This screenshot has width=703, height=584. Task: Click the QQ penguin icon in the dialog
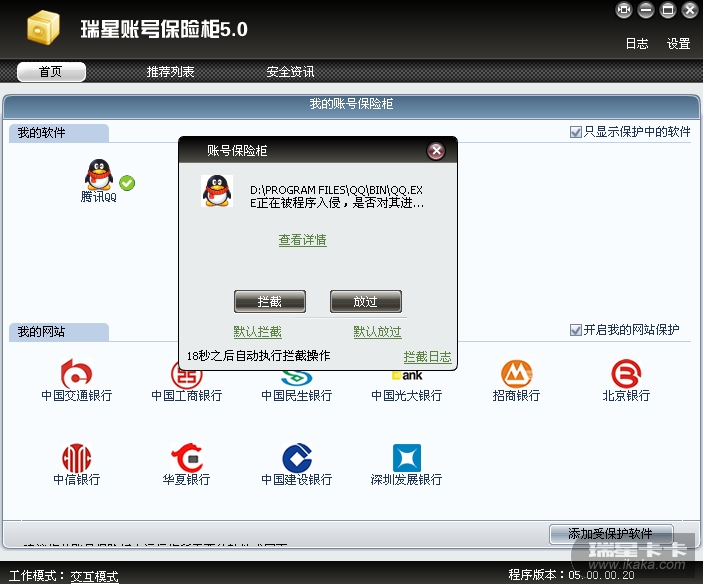click(217, 191)
